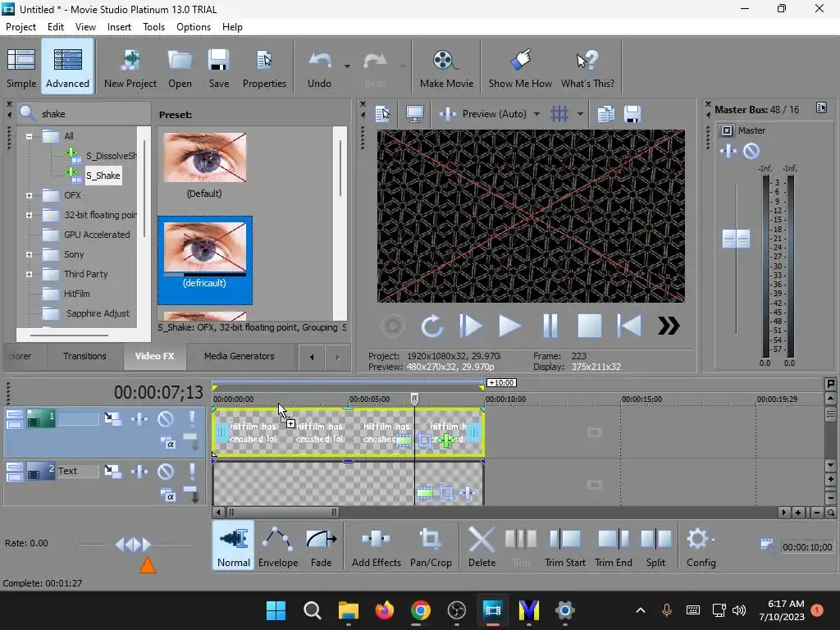Mute video track 1

click(166, 419)
